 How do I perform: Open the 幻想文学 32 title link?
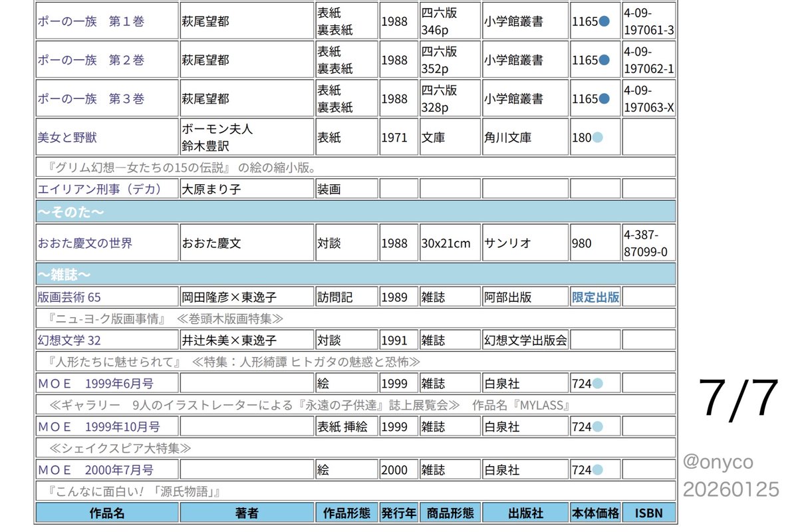click(x=69, y=340)
